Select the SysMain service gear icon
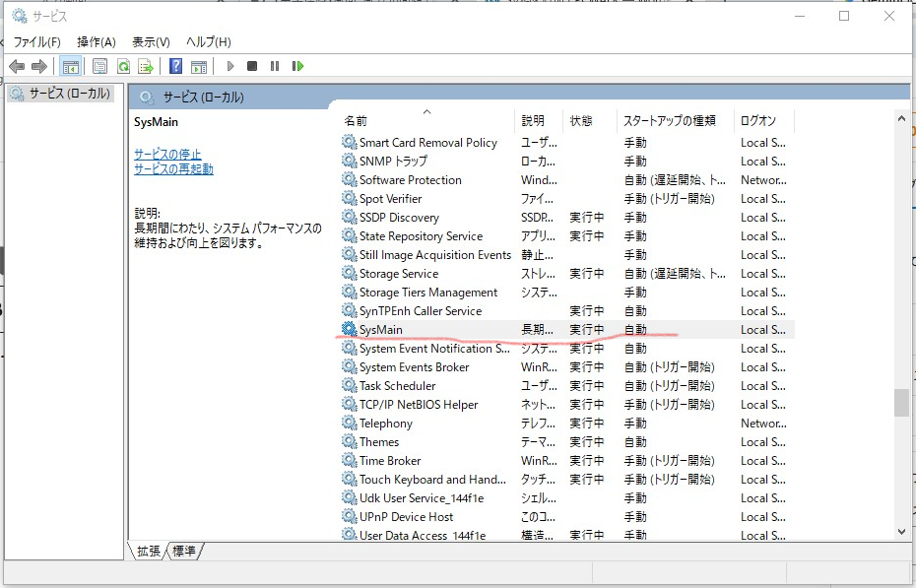Viewport: 916px width, 588px height. [350, 329]
